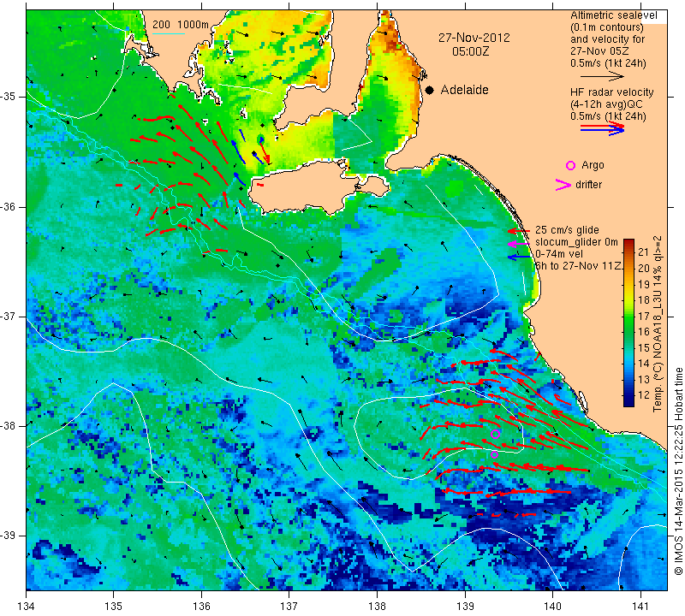685x616 pixels.
Task: Click the '-37' latitude axis label
Action: 9,316
